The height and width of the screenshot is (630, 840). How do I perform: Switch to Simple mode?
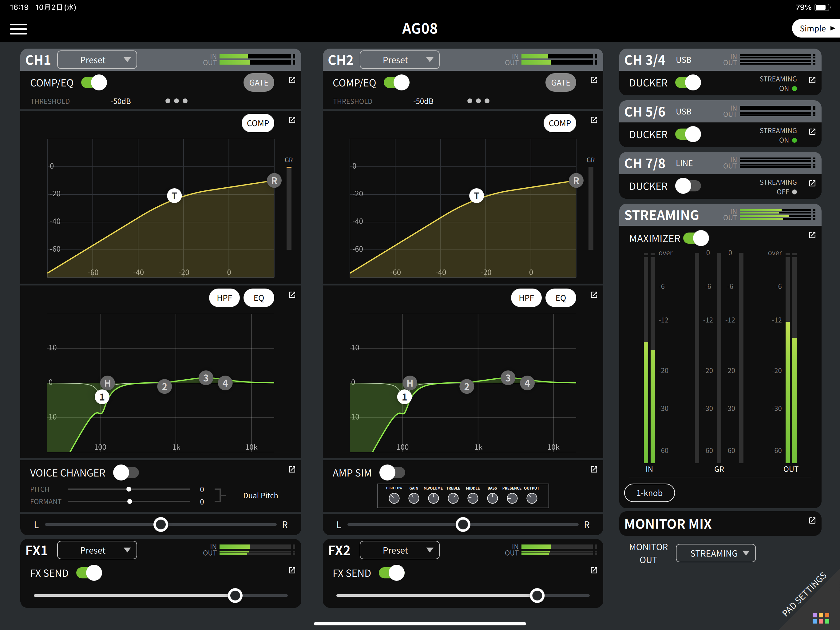click(x=816, y=29)
